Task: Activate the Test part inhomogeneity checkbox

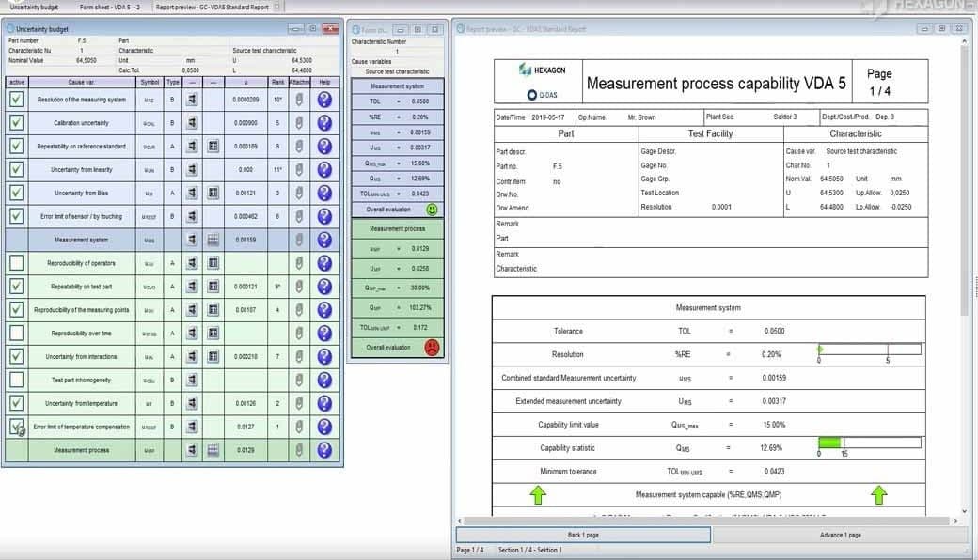Action: click(16, 380)
